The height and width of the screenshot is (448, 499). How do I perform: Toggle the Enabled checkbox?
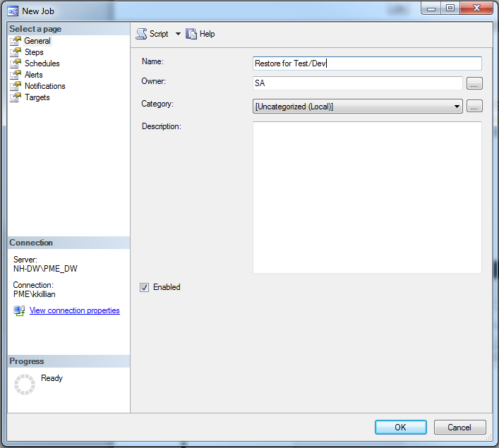click(x=144, y=287)
